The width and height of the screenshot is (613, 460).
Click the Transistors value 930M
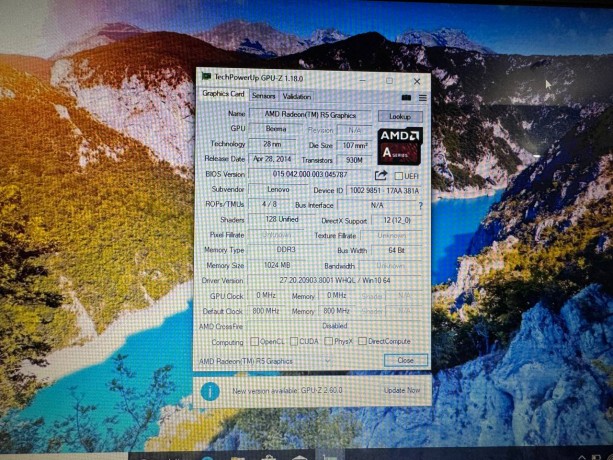tap(354, 160)
